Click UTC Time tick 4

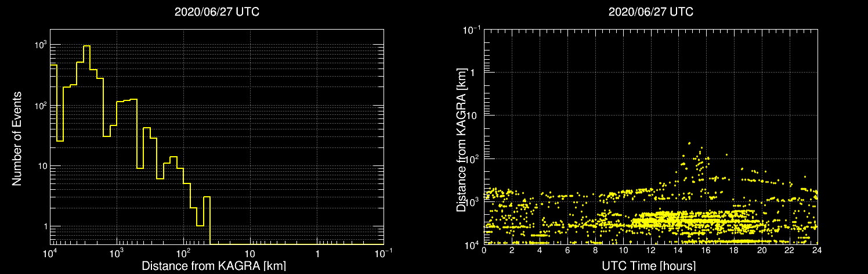[x=540, y=251]
